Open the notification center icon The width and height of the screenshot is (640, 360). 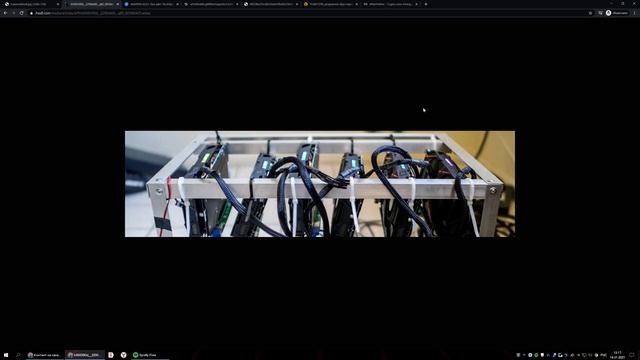pyautogui.click(x=631, y=355)
